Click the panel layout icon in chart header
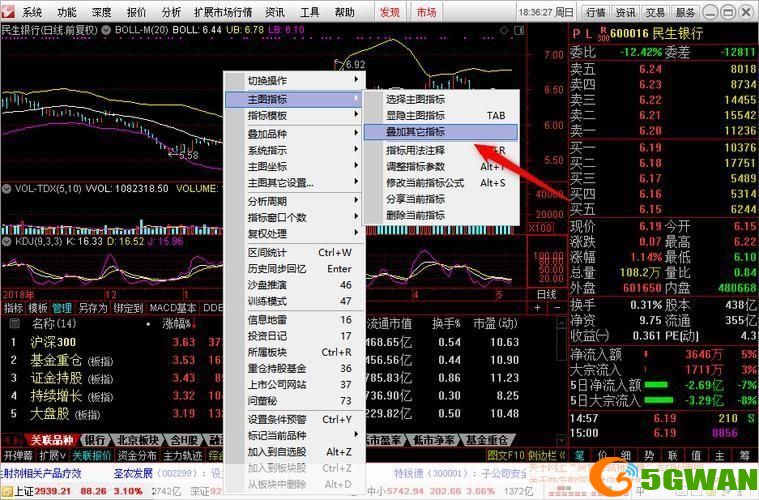Screen dimensions: 759x500 519,30
